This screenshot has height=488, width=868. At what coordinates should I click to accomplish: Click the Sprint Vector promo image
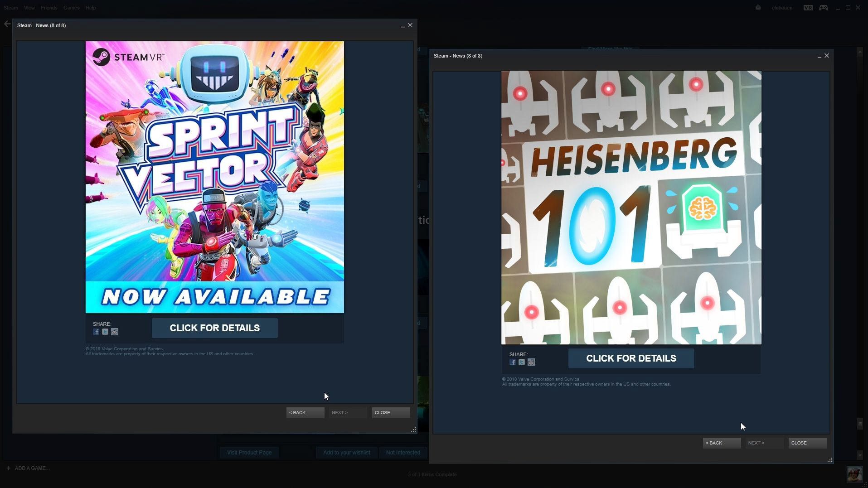tap(215, 177)
